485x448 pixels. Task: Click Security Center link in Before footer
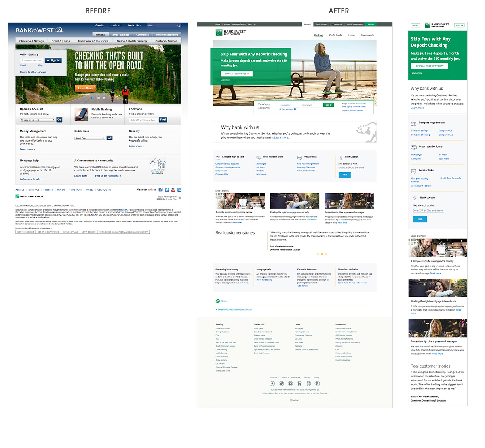(x=105, y=190)
